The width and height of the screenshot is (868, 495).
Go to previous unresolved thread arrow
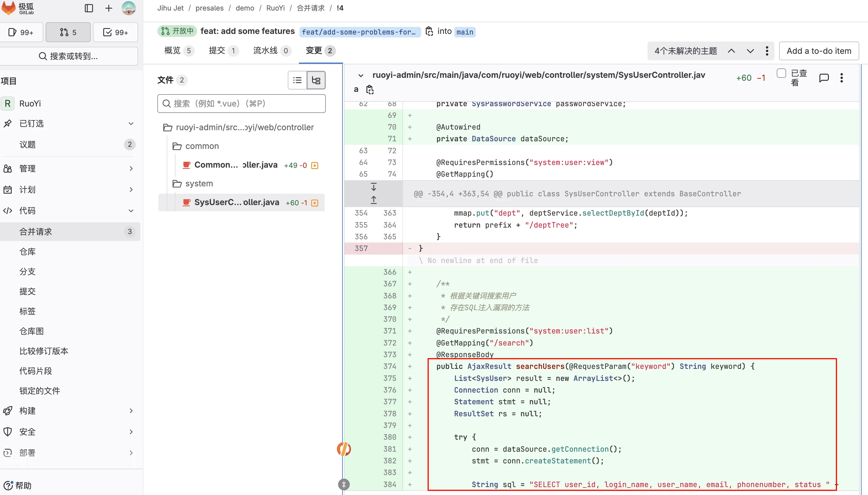pos(731,51)
